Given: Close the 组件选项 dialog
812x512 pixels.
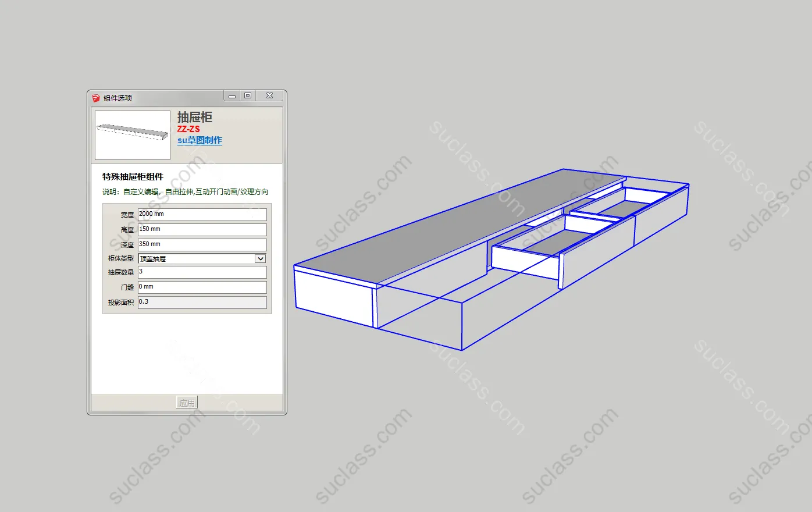Looking at the screenshot, I should (x=269, y=96).
